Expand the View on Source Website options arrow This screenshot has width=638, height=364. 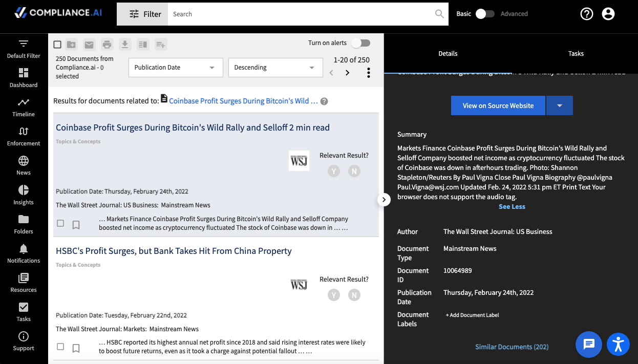click(560, 105)
